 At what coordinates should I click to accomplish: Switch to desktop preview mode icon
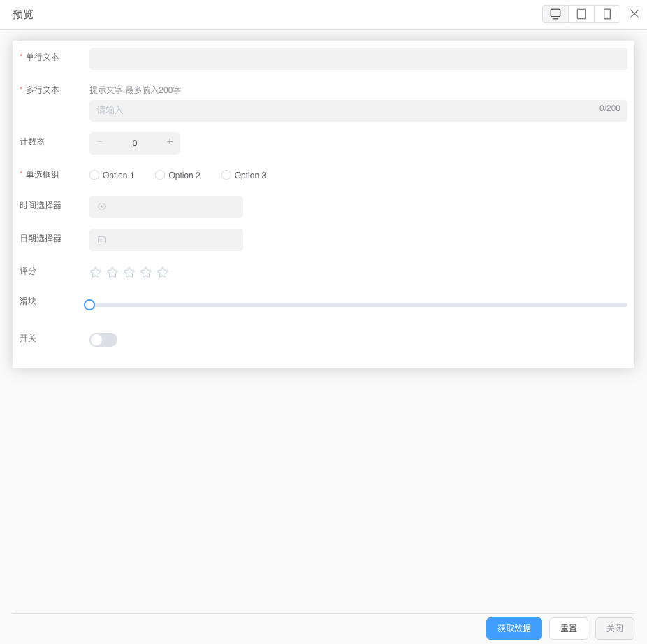[555, 14]
